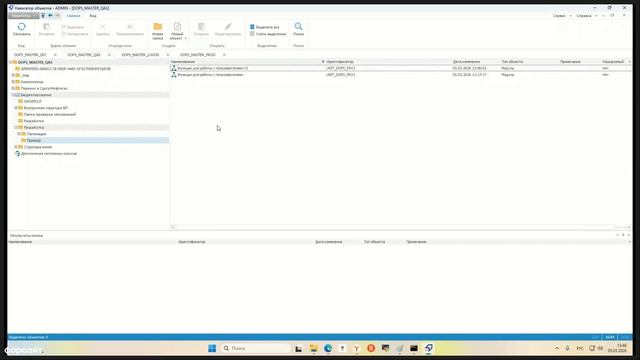
Task: Click Снять выделение to clear selection
Action: [x=268, y=34]
